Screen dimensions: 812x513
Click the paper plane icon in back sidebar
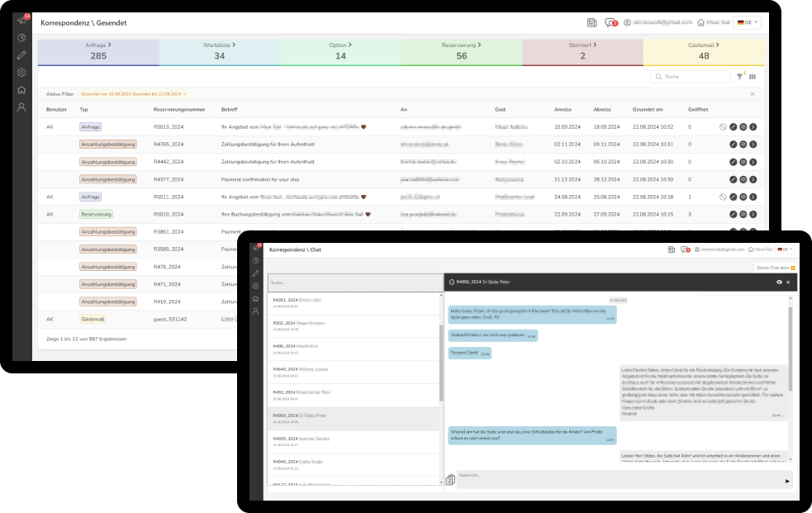point(21,20)
